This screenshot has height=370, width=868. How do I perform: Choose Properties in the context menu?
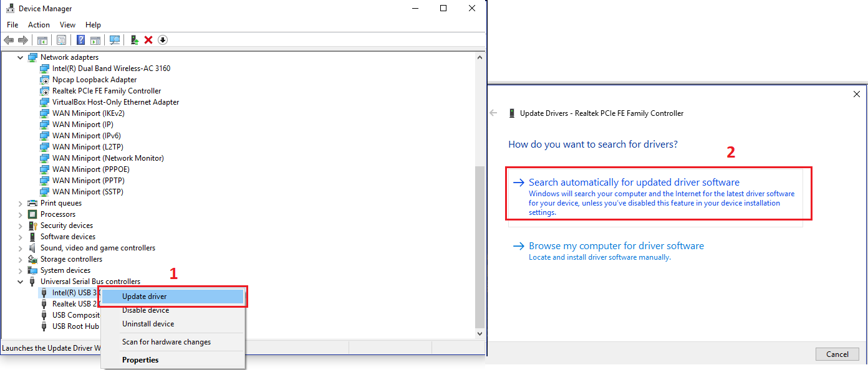[140, 360]
